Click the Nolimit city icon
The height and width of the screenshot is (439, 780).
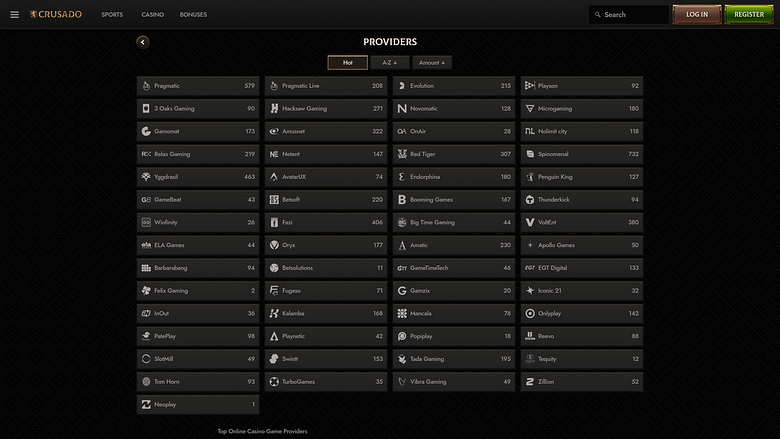(530, 131)
